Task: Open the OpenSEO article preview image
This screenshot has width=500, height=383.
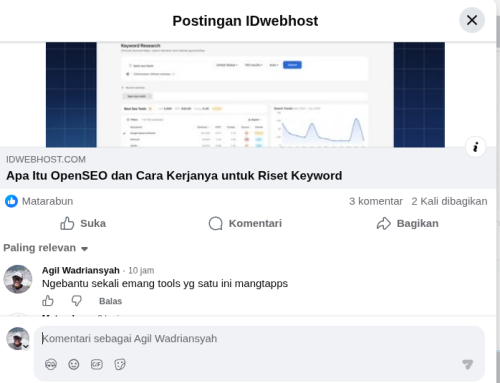Action: point(245,95)
